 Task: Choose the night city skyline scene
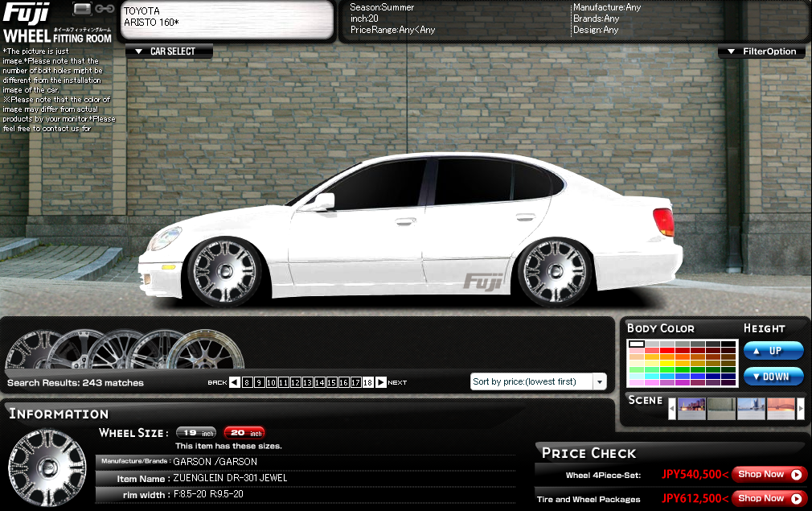click(x=692, y=408)
